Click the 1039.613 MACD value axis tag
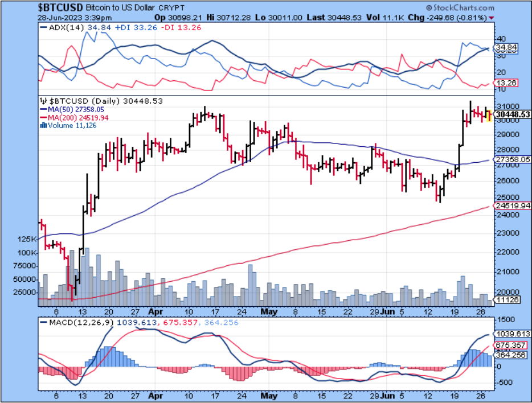 click(x=513, y=334)
